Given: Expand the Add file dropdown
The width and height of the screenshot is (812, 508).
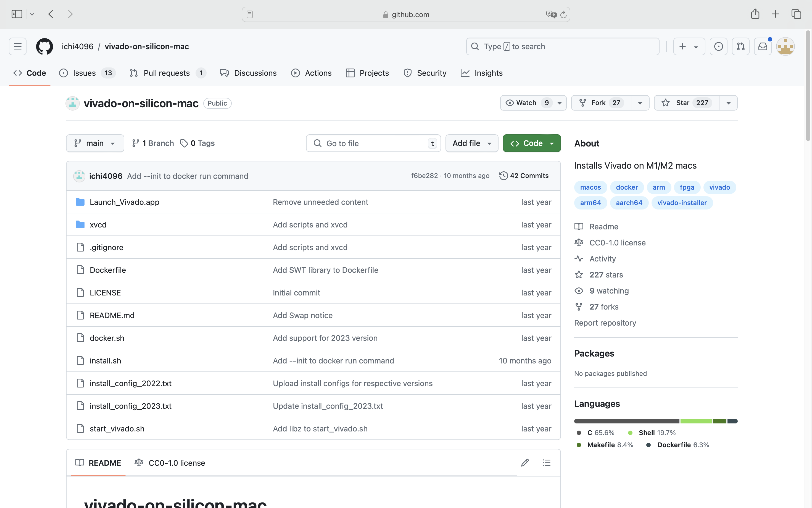Looking at the screenshot, I should click(471, 143).
